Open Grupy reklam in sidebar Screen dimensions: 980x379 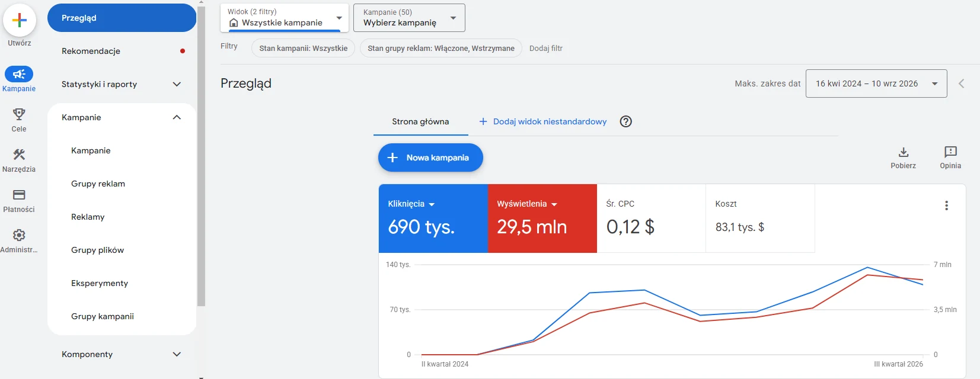coord(122,184)
